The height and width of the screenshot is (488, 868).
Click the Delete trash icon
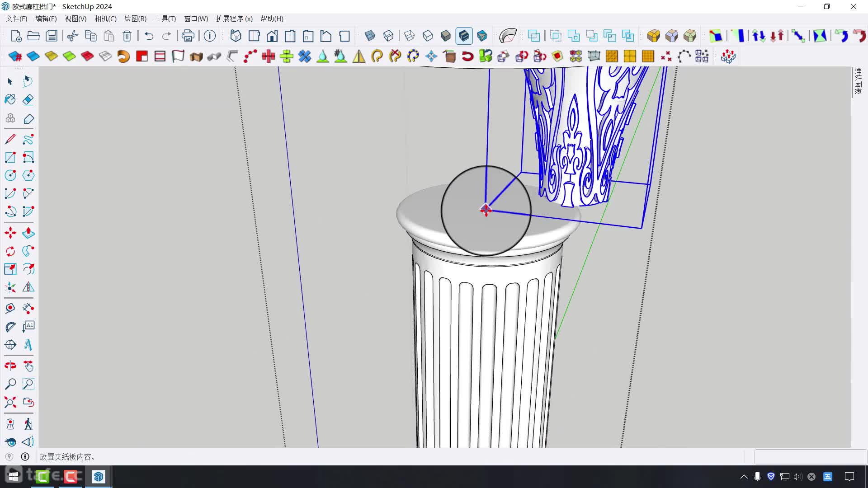[x=127, y=36]
